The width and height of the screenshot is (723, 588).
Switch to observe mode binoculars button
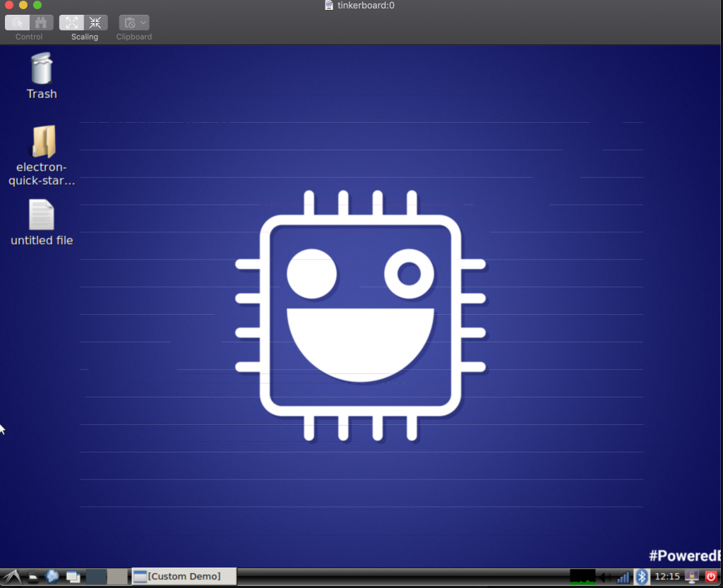(x=41, y=23)
